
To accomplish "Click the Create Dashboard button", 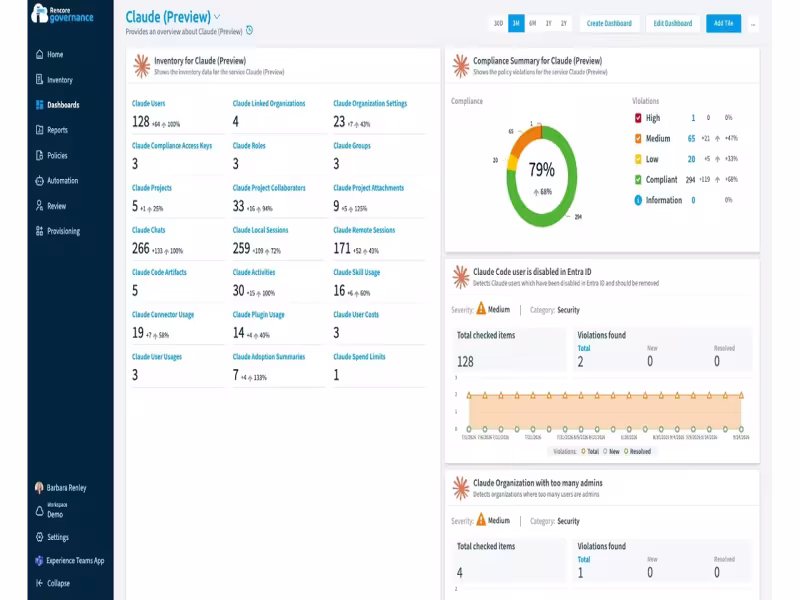I will tap(609, 23).
